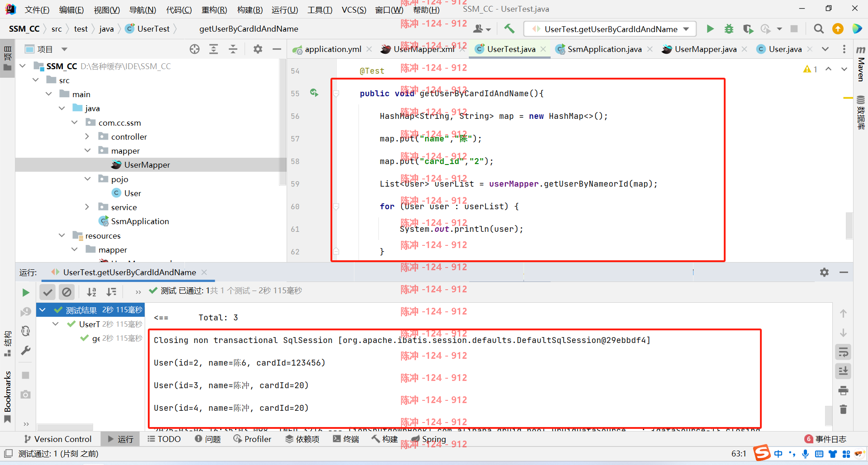The width and height of the screenshot is (868, 465).
Task: Click UserTest breadcrumb in navigation bar
Action: (x=148, y=29)
